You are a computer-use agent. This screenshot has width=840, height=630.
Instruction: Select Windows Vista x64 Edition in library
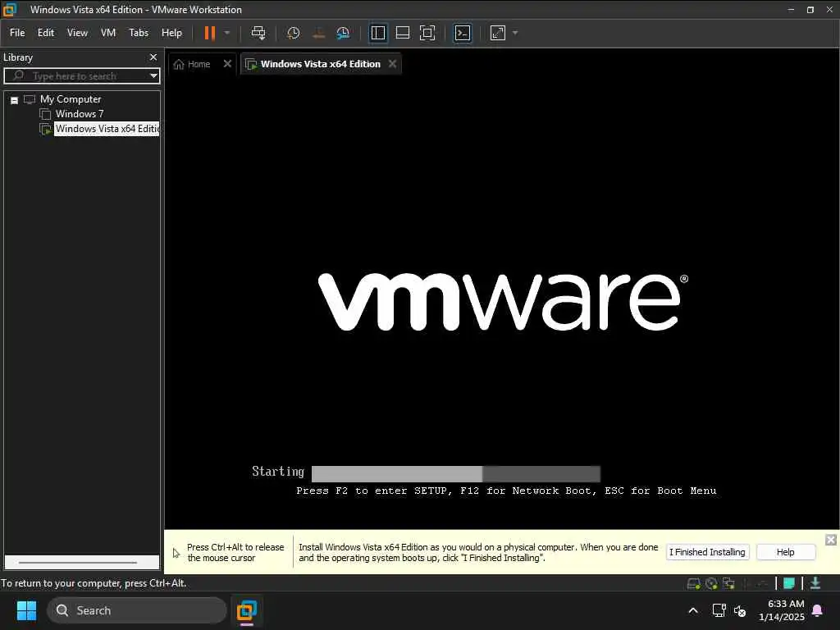pyautogui.click(x=107, y=129)
